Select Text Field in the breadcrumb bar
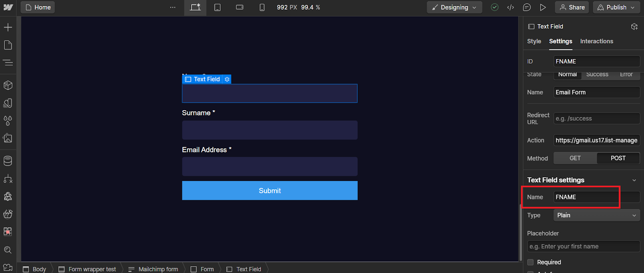 [x=244, y=269]
